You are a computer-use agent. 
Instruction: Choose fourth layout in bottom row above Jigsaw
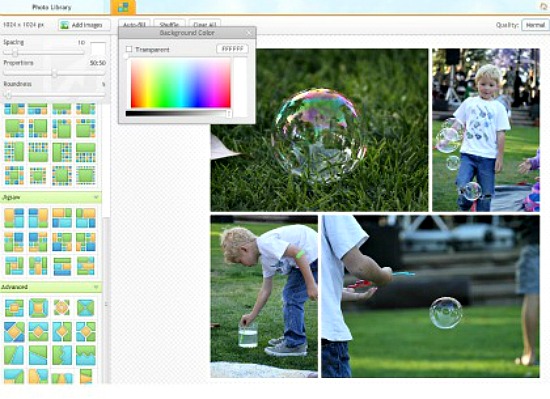(86, 175)
